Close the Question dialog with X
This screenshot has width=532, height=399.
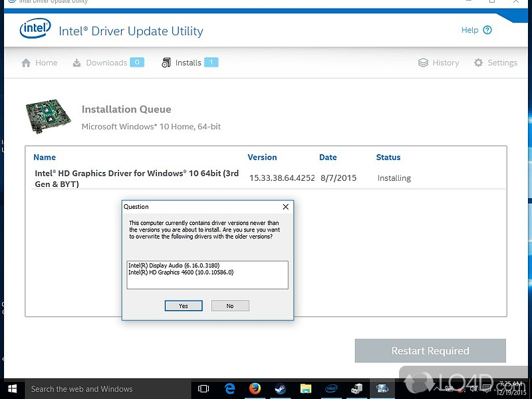click(286, 207)
